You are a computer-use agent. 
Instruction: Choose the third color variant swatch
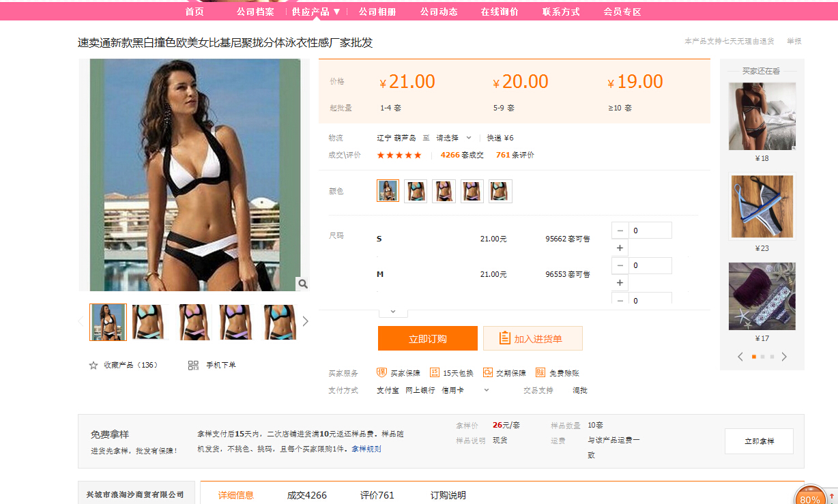444,191
